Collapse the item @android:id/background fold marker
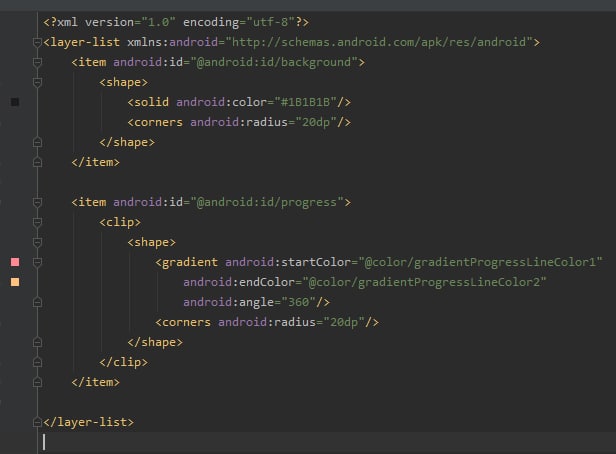 (x=37, y=62)
